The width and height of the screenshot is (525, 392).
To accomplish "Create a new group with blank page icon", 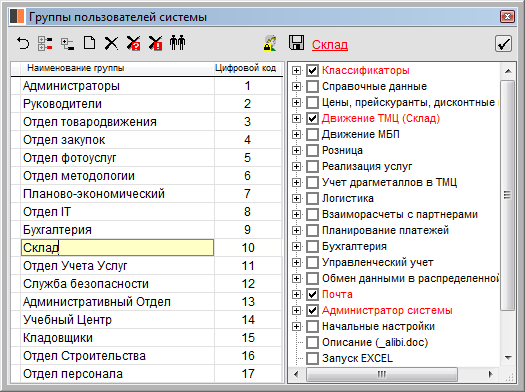I will click(x=89, y=43).
